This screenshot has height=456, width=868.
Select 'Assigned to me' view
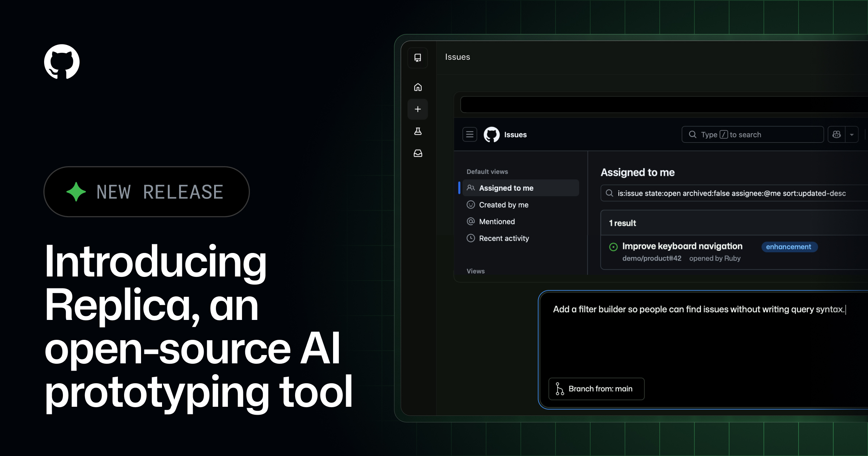pos(521,188)
